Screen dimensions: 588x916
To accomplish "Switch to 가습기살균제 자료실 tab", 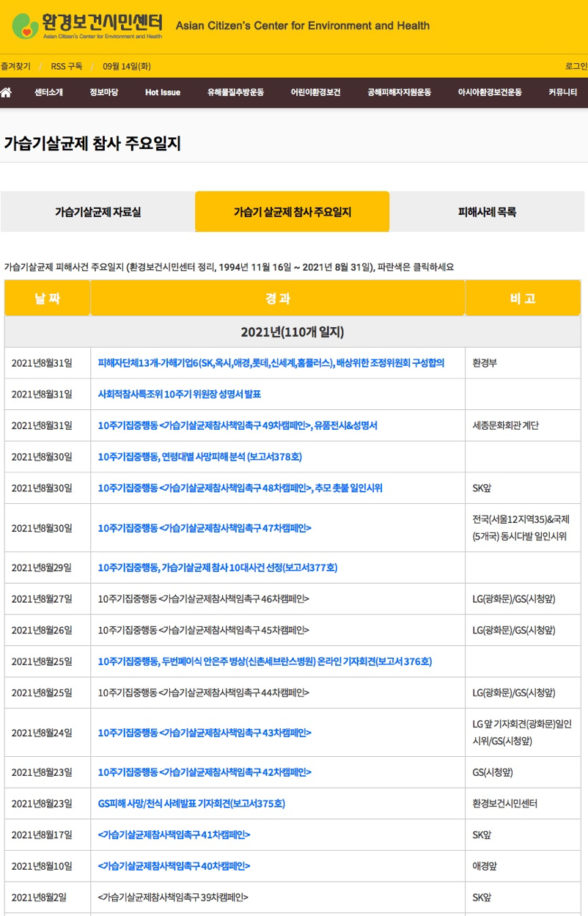I will point(98,212).
